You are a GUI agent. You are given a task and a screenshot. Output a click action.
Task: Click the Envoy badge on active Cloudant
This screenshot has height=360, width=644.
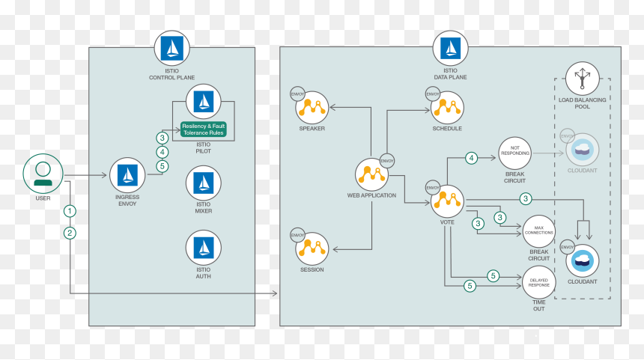[x=568, y=247]
